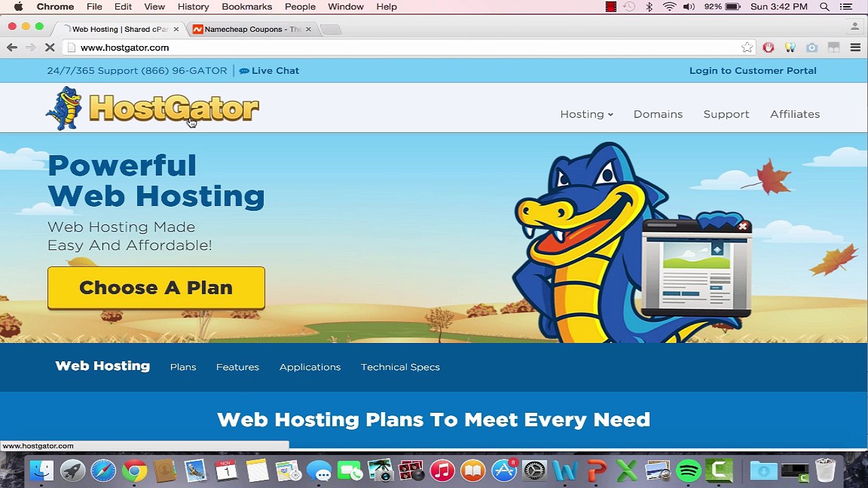
Task: Click the light bulbs extension icon
Action: click(x=790, y=47)
